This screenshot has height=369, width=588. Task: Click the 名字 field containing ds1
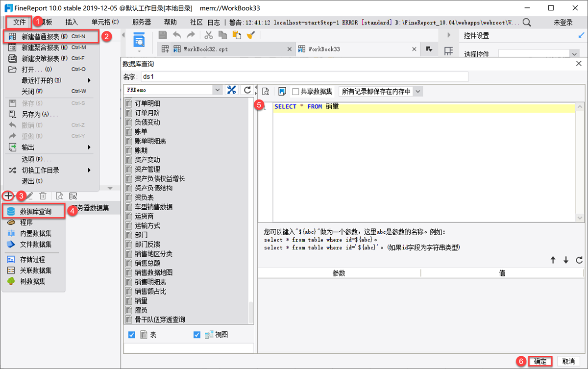304,76
